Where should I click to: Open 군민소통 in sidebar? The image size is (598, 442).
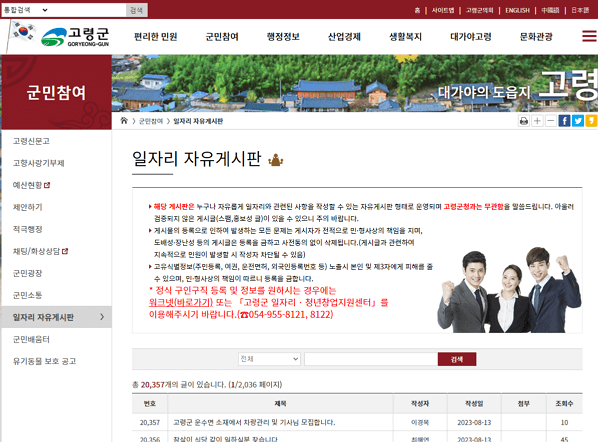pyautogui.click(x=27, y=295)
